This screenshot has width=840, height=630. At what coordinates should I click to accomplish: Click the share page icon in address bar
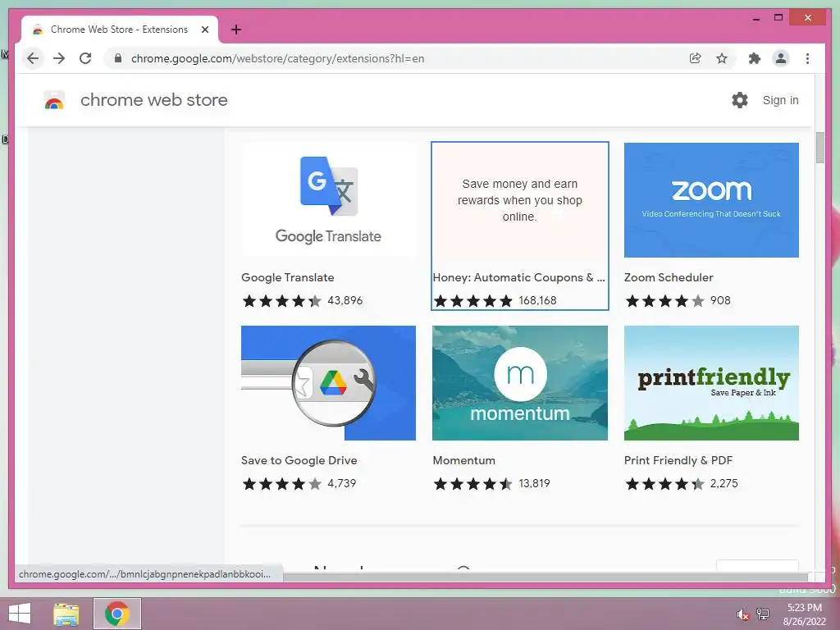point(696,58)
